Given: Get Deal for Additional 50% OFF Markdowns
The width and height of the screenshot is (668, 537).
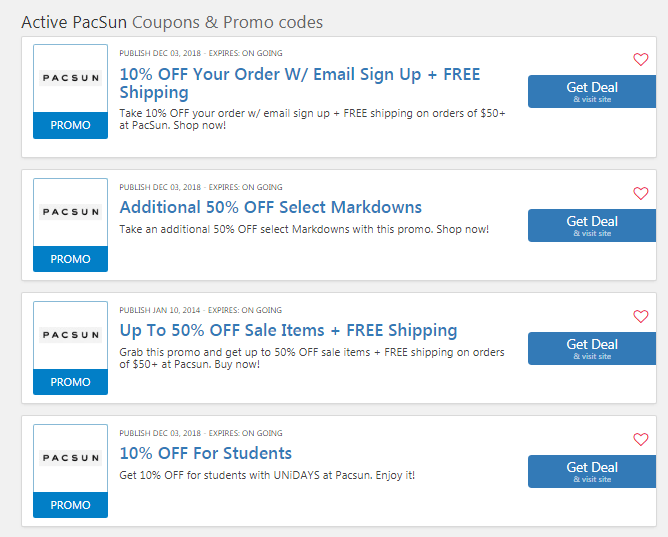Looking at the screenshot, I should 592,225.
